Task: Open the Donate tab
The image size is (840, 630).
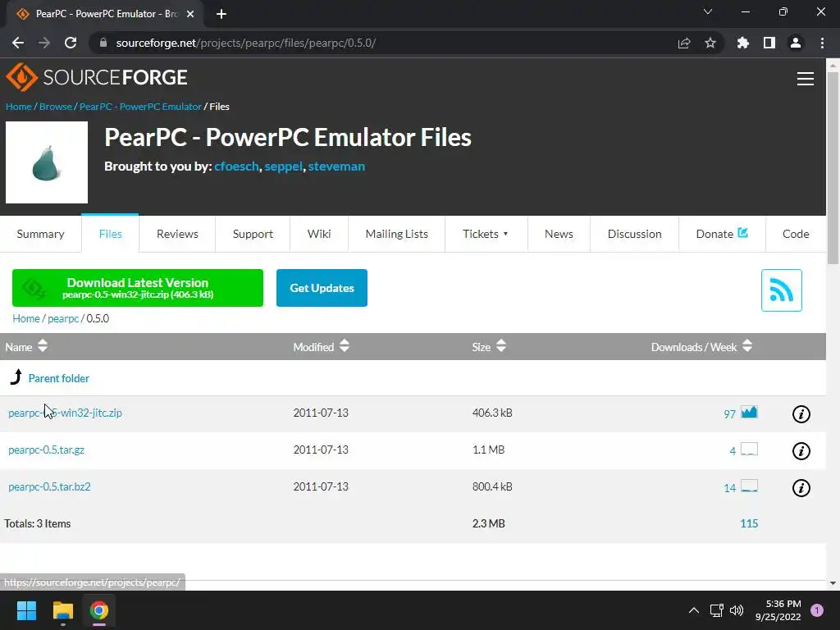Action: pos(722,234)
